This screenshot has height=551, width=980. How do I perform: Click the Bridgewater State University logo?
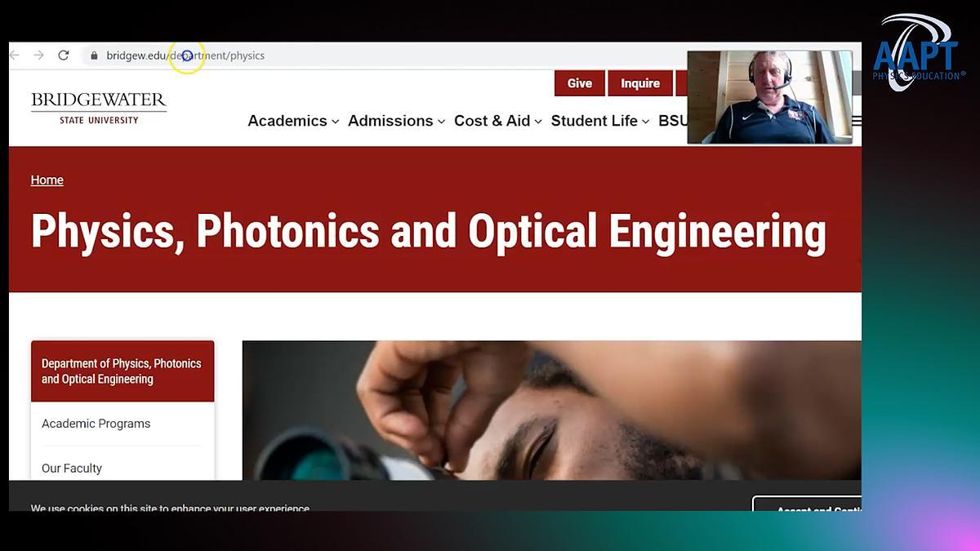point(99,108)
